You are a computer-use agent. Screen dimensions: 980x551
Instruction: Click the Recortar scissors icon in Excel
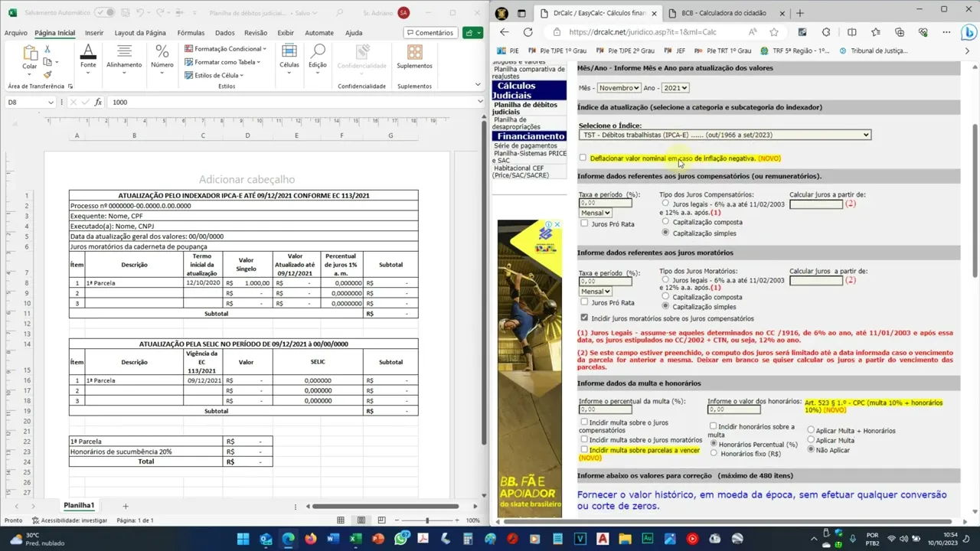tap(47, 49)
